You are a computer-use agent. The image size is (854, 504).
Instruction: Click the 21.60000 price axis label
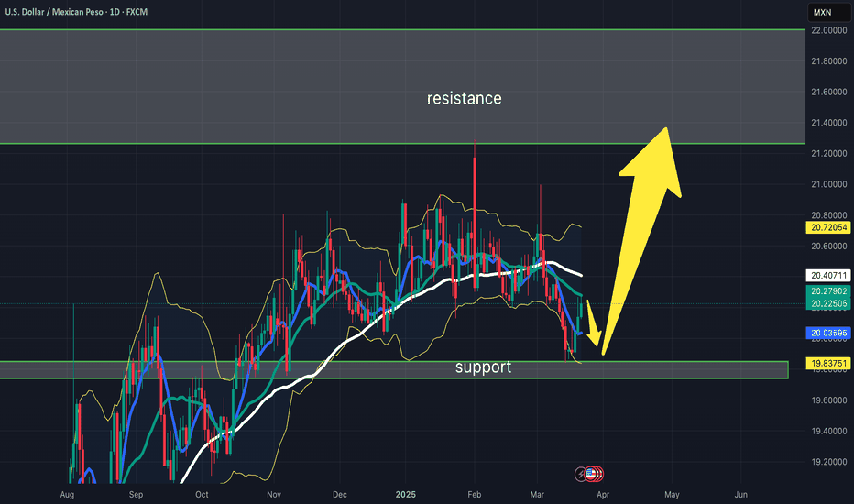(x=828, y=92)
